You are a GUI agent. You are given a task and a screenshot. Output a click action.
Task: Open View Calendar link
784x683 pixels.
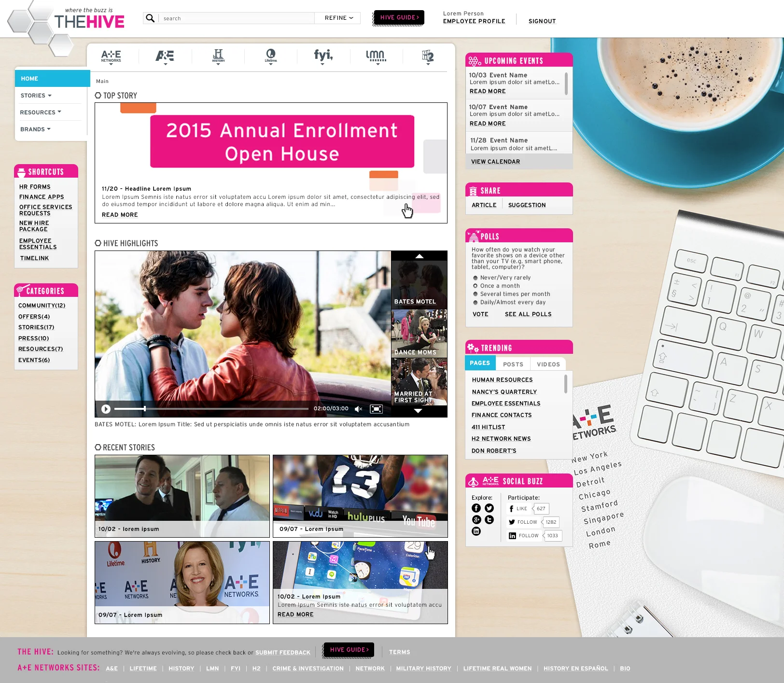point(495,162)
